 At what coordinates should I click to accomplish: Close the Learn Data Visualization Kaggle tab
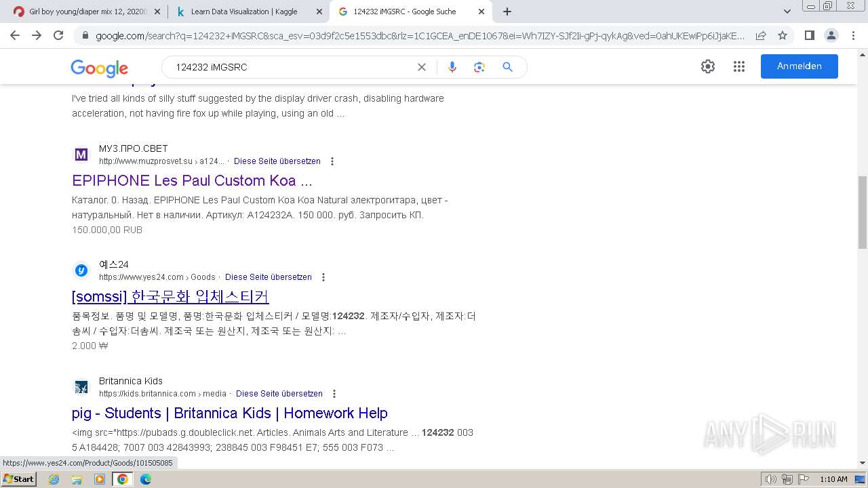coord(319,12)
